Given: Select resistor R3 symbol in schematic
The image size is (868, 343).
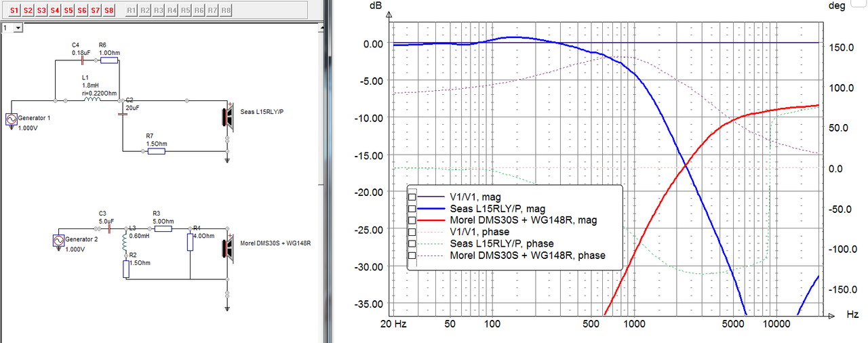Looking at the screenshot, I should coord(163,228).
